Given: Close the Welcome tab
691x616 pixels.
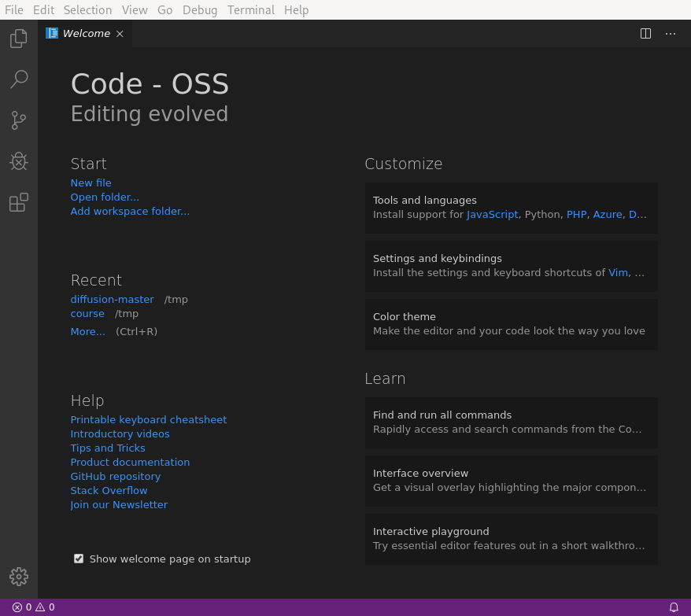Looking at the screenshot, I should [x=119, y=33].
